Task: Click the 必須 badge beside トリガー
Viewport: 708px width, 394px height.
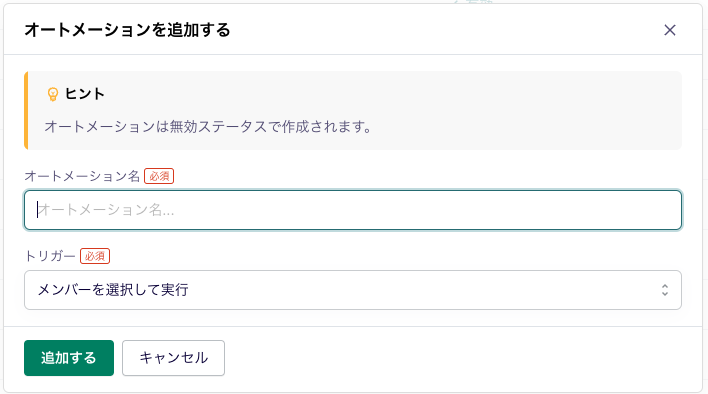Action: [95, 256]
